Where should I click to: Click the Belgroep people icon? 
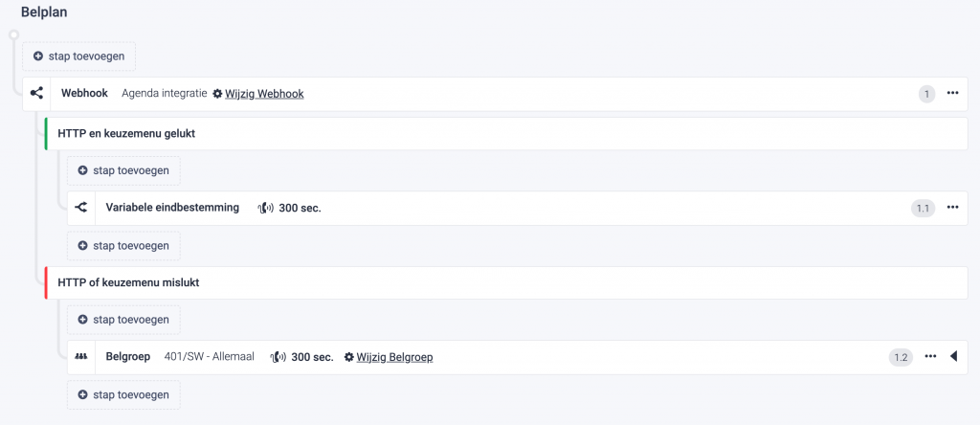[x=81, y=357]
